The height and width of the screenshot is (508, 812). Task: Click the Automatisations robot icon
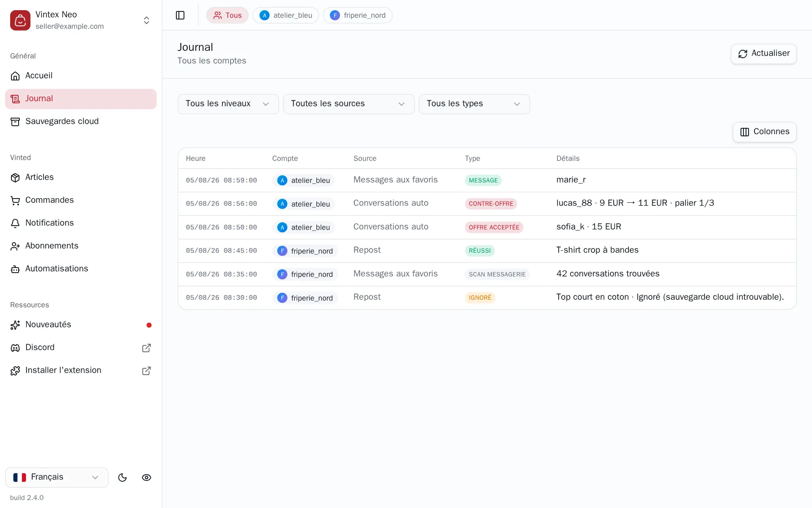pos(15,269)
